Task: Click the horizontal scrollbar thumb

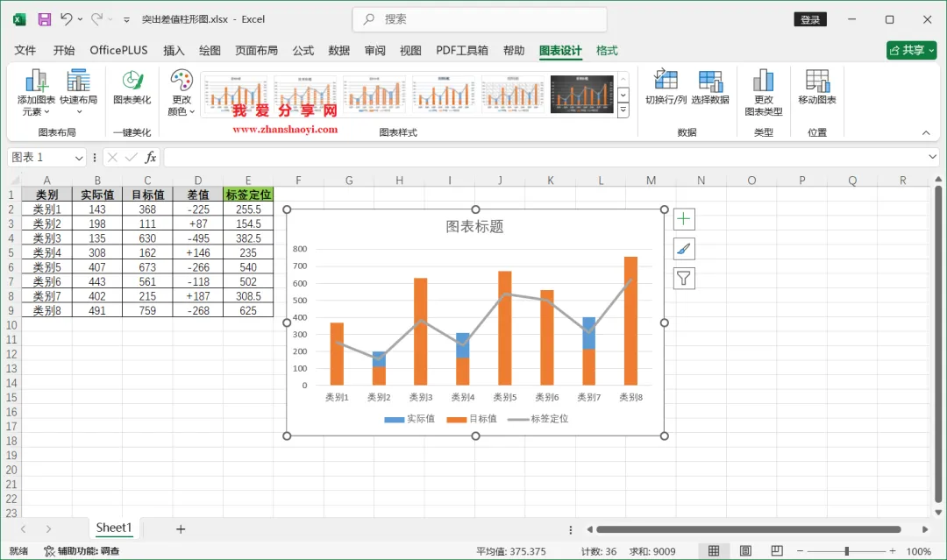Action: point(748,529)
